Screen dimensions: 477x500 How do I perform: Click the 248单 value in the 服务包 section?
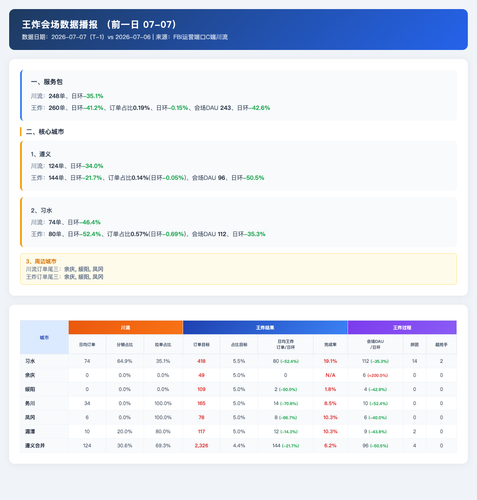(57, 96)
